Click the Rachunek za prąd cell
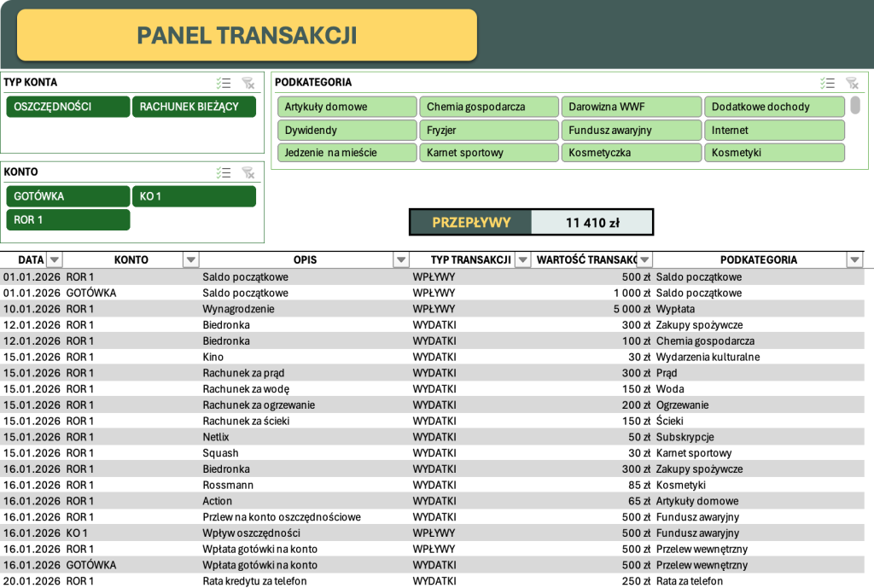Viewport: 874px width, 588px height. coord(305,373)
